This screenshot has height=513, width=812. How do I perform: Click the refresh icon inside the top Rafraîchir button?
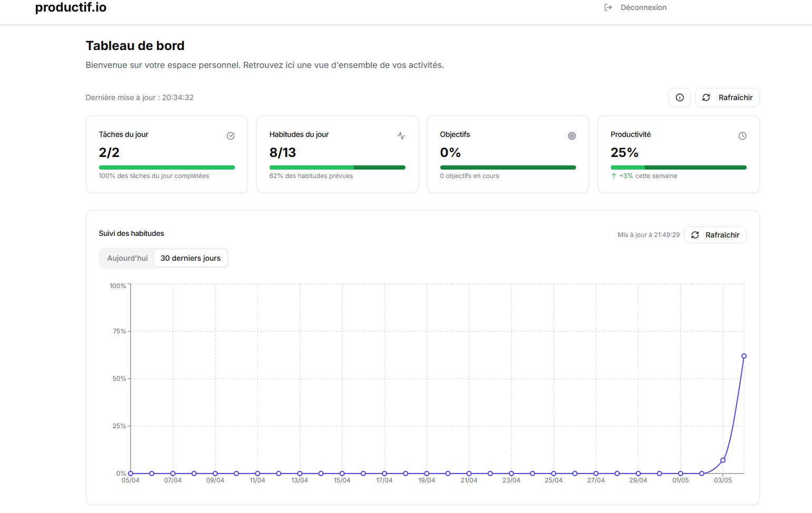coord(706,97)
